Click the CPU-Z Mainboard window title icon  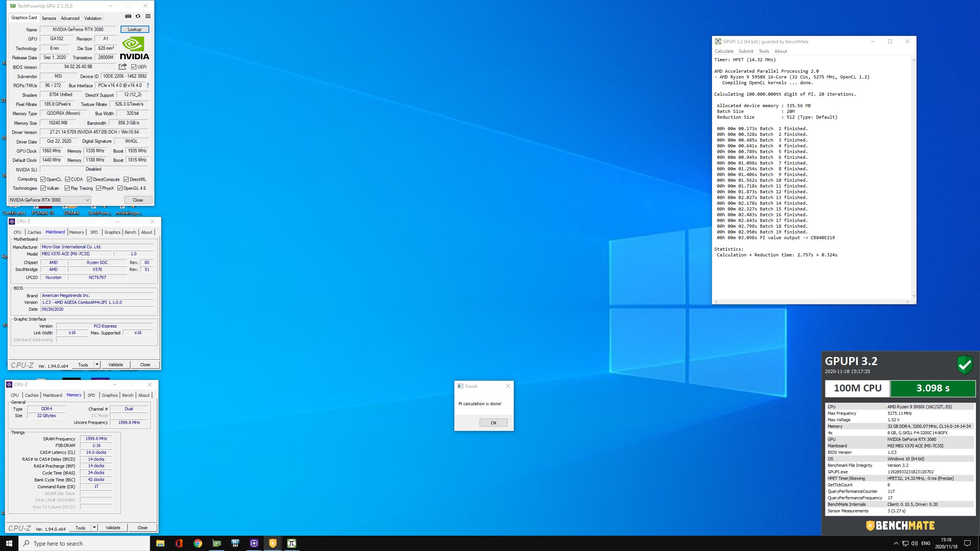point(12,221)
